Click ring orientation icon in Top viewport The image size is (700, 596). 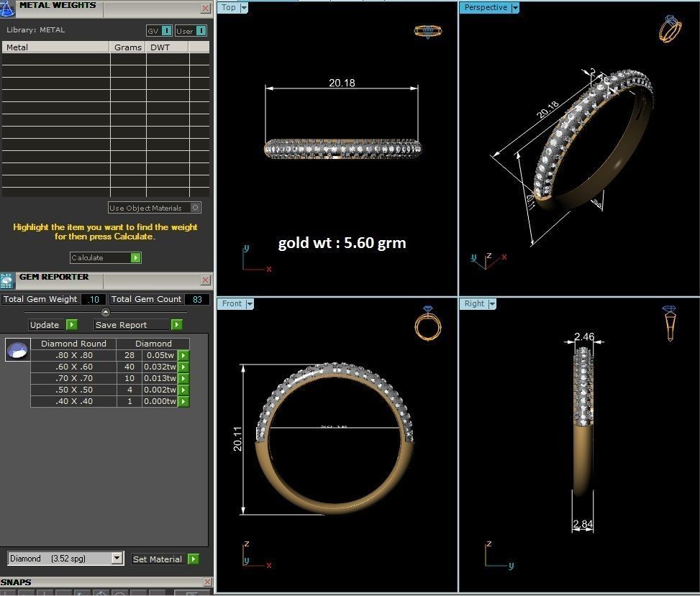pyautogui.click(x=427, y=31)
